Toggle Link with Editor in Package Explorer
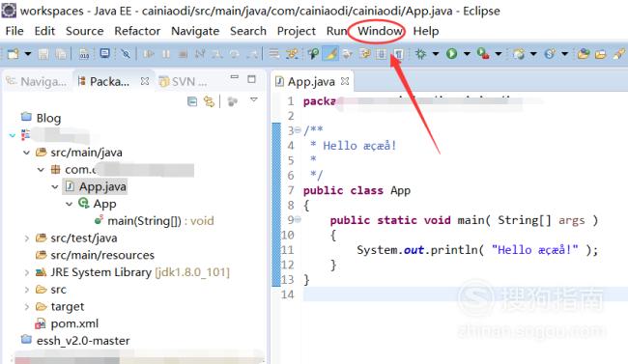Screen dimensions: 628x364 [209, 101]
